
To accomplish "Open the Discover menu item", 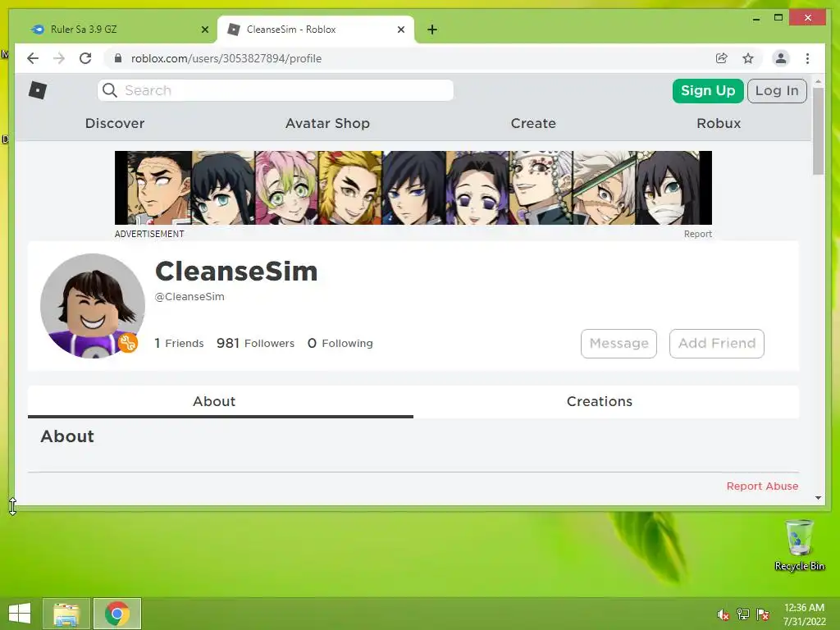I will click(115, 123).
